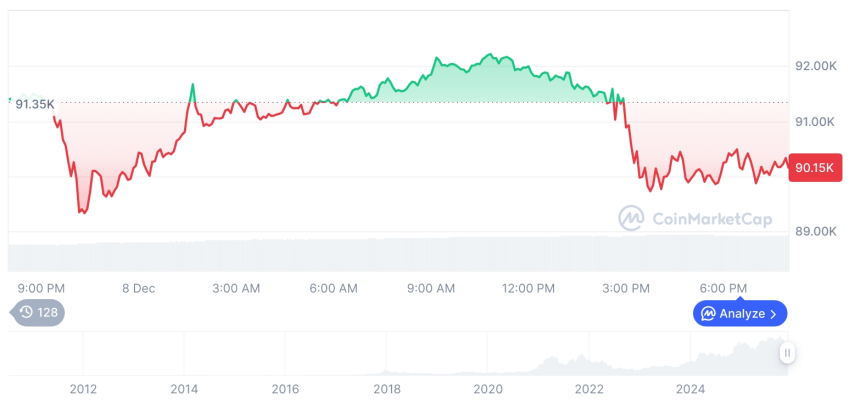Click the 3:00 PM time axis label
Screen dimensions: 860x401
tap(625, 288)
